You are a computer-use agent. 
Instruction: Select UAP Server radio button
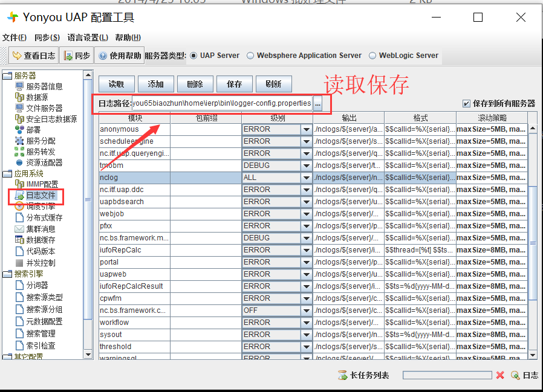tap(193, 56)
